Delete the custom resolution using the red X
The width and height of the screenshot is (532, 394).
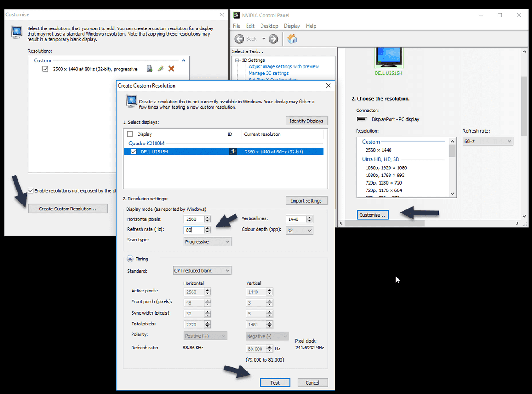pos(170,69)
